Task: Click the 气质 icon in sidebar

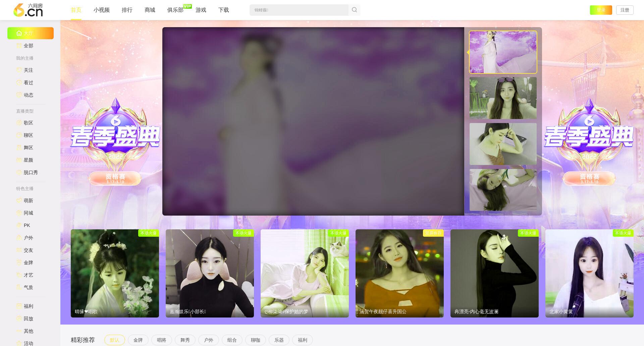Action: pyautogui.click(x=19, y=287)
